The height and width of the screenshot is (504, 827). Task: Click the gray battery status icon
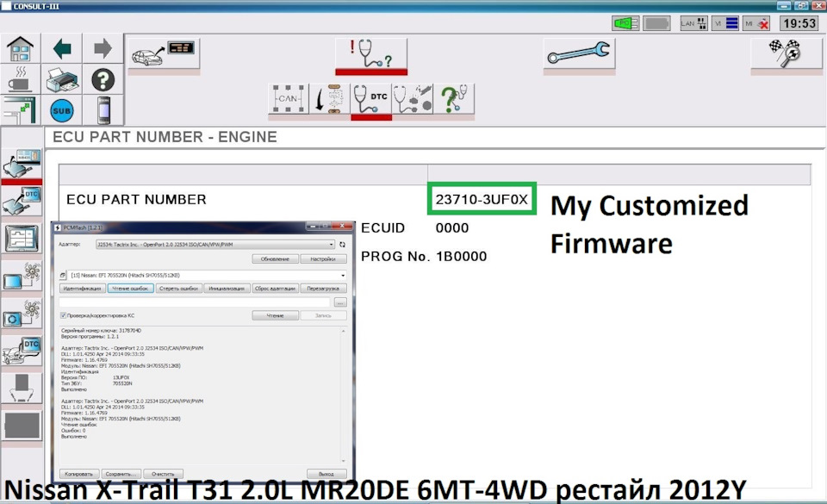pos(656,23)
